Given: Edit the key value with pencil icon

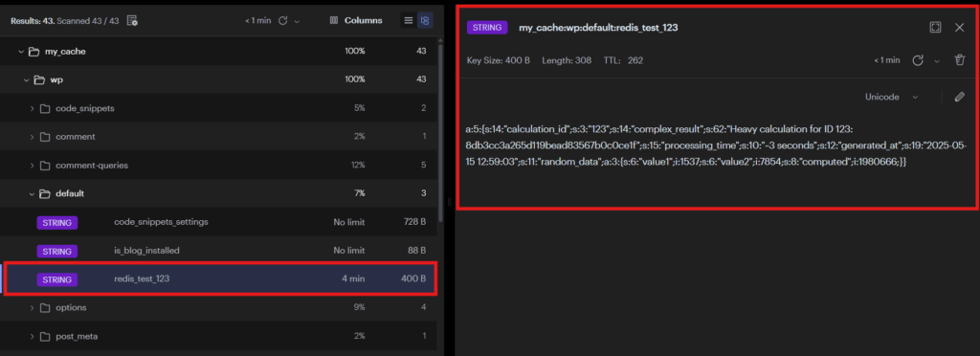Looking at the screenshot, I should click(x=960, y=97).
